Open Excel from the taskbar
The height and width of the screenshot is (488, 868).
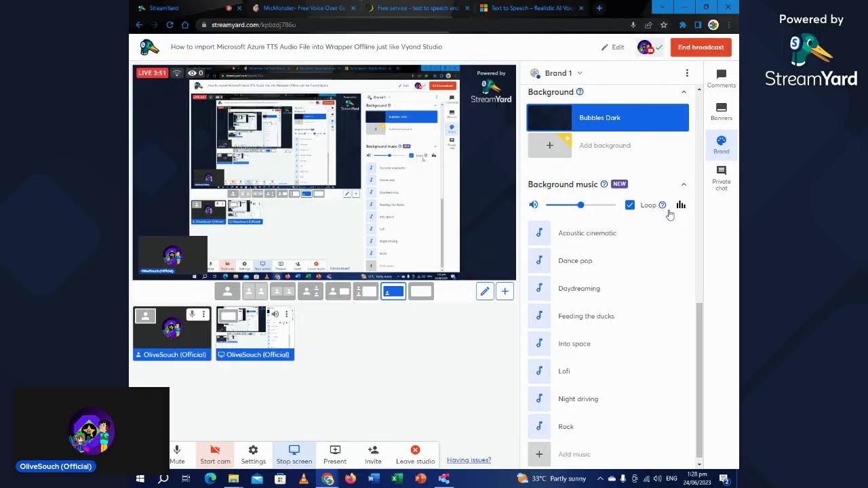tap(397, 479)
